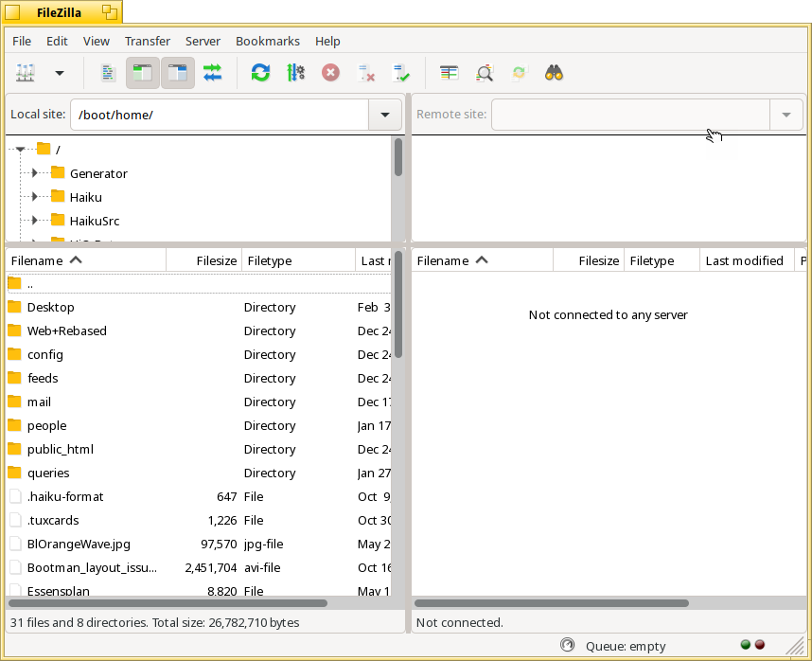Toggle synchronized browsing
The image size is (812, 661).
click(519, 73)
